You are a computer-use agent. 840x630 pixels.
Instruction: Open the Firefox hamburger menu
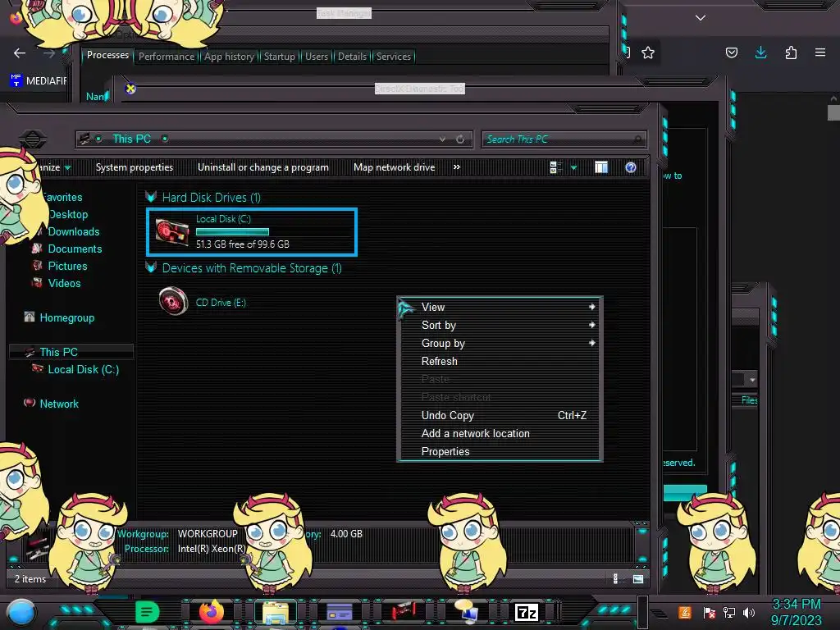click(x=820, y=52)
